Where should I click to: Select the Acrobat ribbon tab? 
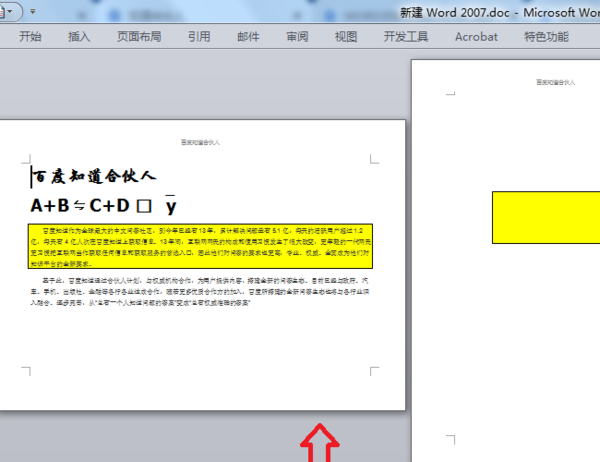[x=476, y=37]
